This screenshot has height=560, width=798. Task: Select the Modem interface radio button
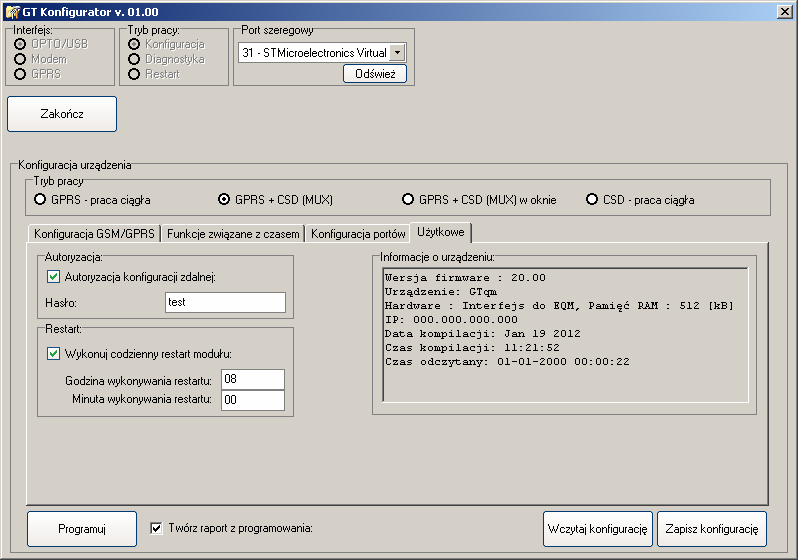(x=20, y=59)
